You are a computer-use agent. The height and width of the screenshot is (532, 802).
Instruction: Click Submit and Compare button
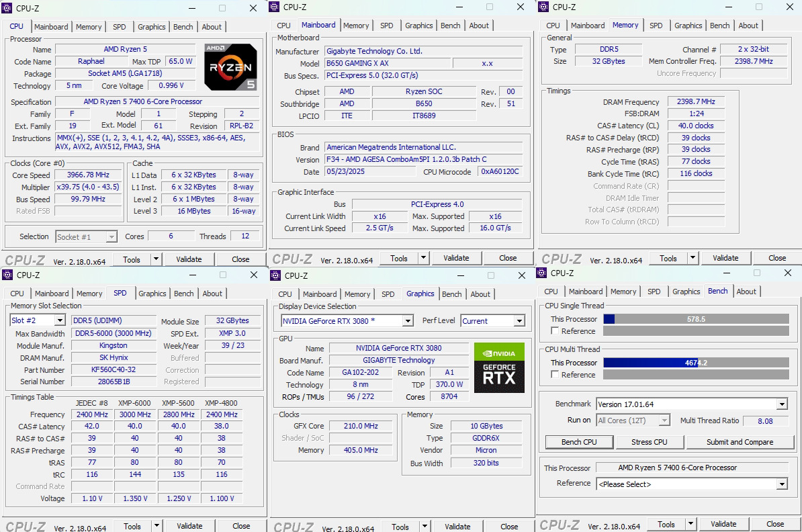(740, 442)
